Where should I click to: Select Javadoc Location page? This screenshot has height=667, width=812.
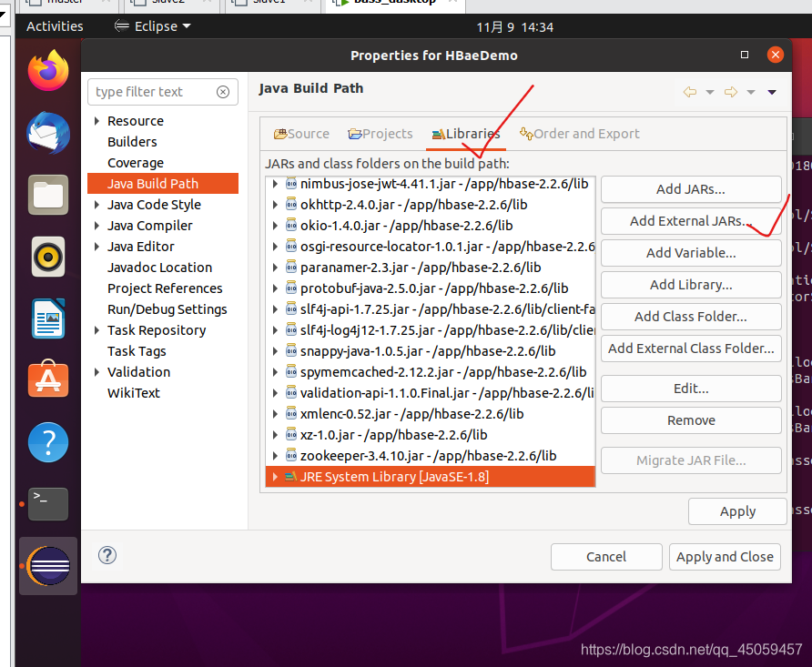click(x=160, y=268)
